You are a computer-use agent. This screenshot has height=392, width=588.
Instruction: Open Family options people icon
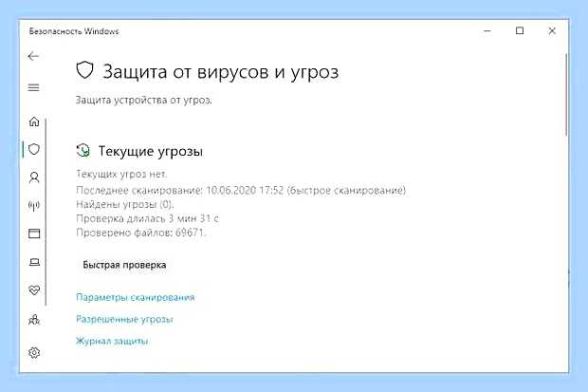[34, 320]
